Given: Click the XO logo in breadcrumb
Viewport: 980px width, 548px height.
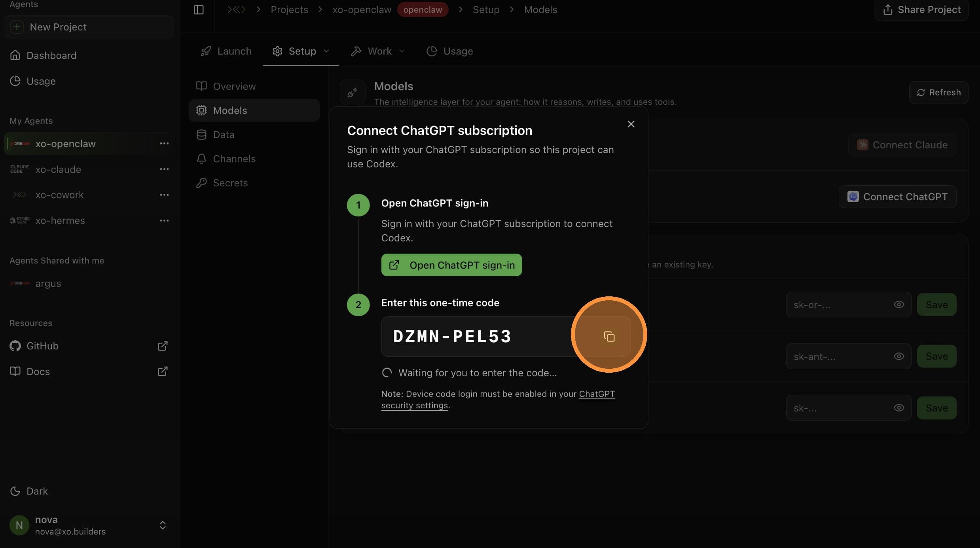Looking at the screenshot, I should pyautogui.click(x=237, y=9).
